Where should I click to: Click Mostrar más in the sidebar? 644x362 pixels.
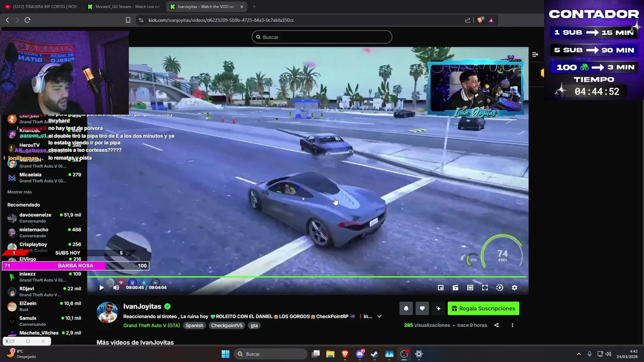(20, 192)
